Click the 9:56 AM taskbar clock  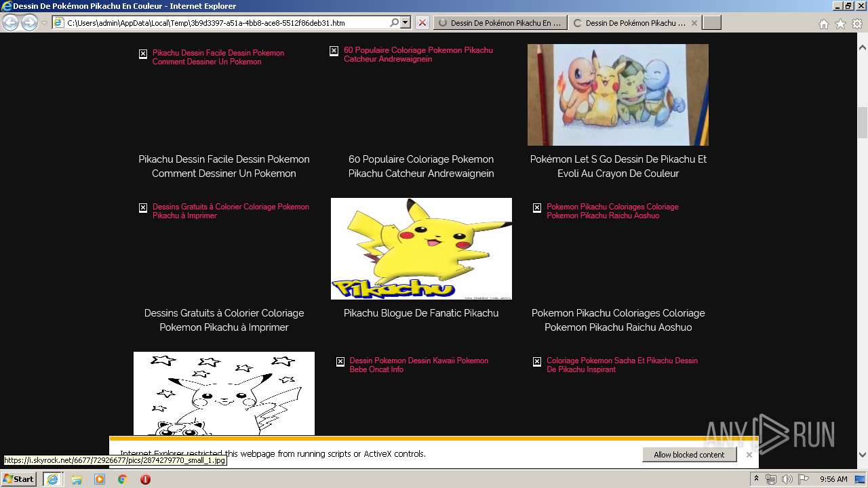pos(833,479)
